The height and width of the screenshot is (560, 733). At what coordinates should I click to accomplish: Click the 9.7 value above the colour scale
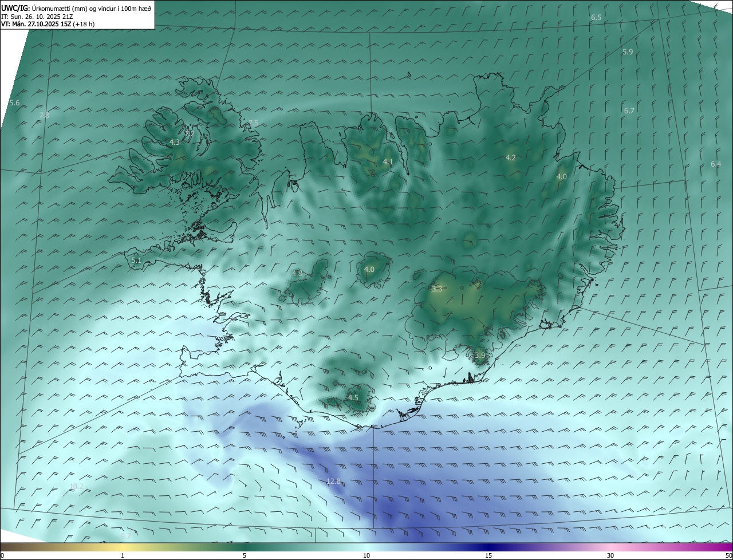[126, 537]
